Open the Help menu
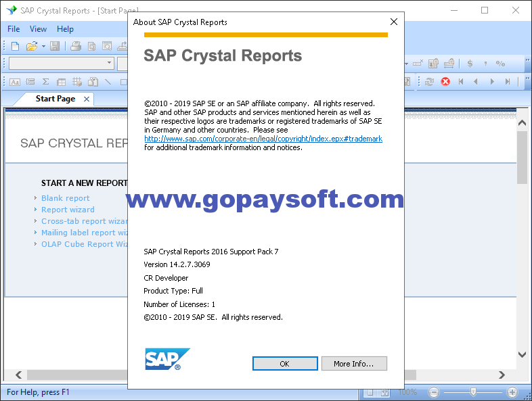This screenshot has width=532, height=401. 65,29
